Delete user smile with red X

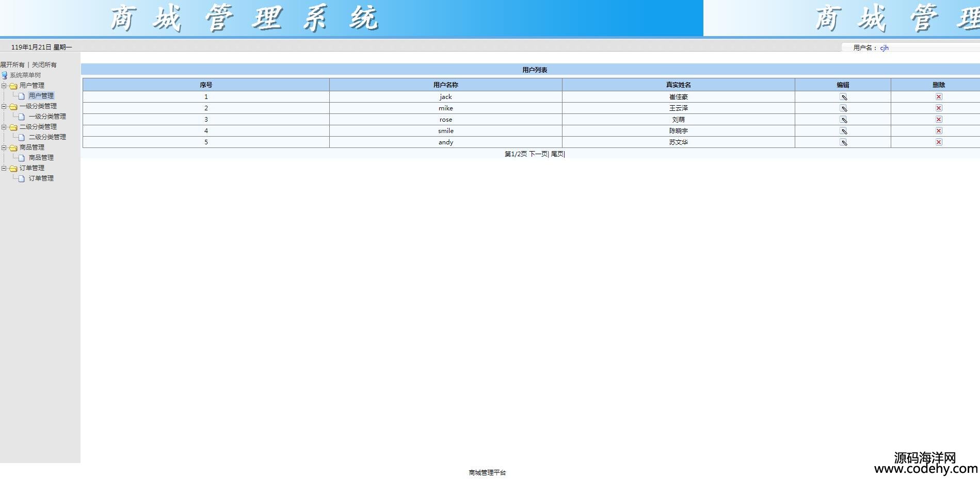coord(939,130)
